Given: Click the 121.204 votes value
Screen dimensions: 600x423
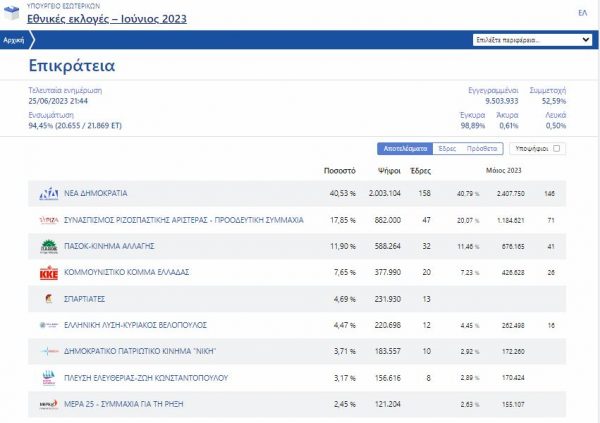Looking at the screenshot, I should point(388,404).
